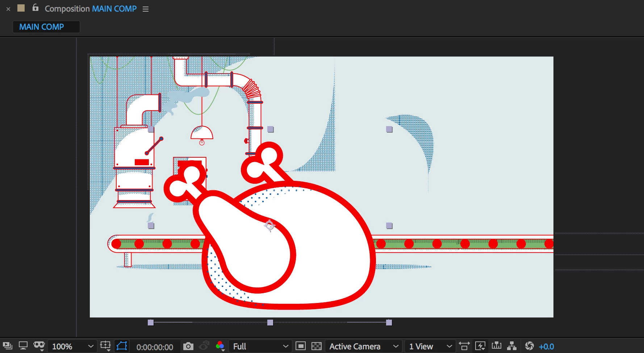Click the Reset Exposure aperture icon
This screenshot has height=353, width=644.
pyautogui.click(x=529, y=346)
